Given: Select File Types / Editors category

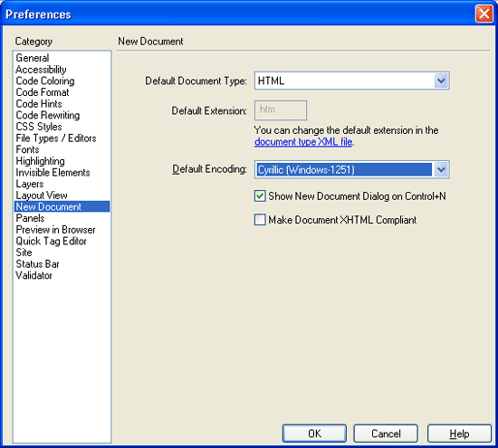Looking at the screenshot, I should [x=56, y=138].
